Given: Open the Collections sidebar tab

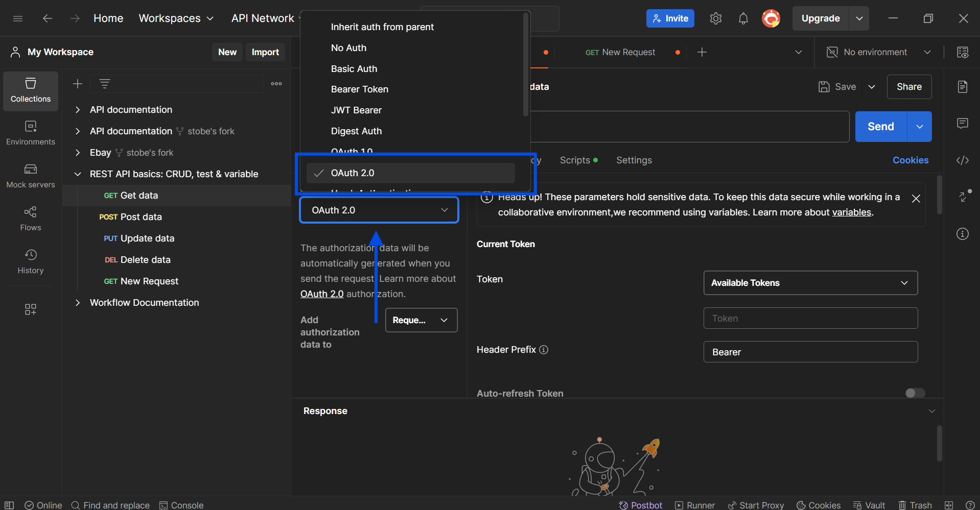Looking at the screenshot, I should pos(31,91).
